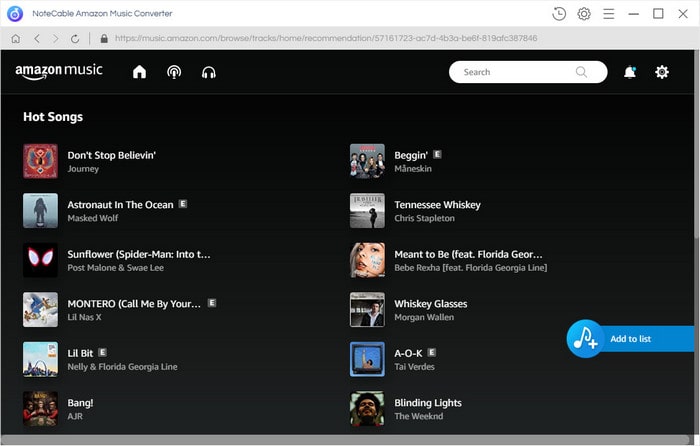Viewport: 700px width, 446px height.
Task: Select song title Tennessee Whiskey
Action: [438, 204]
